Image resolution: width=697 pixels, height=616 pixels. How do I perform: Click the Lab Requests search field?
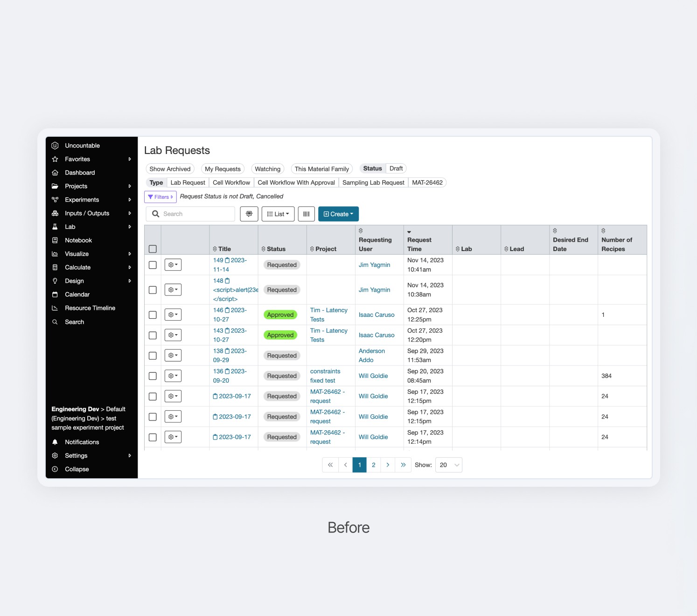[190, 214]
